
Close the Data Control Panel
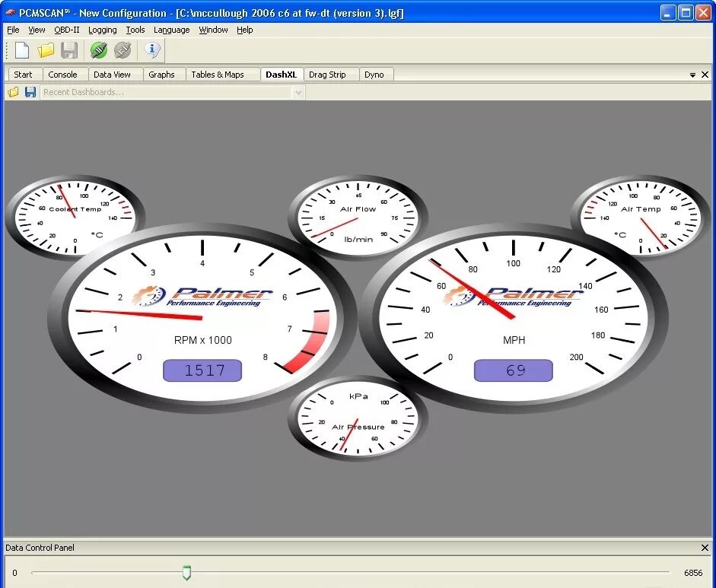tap(705, 548)
